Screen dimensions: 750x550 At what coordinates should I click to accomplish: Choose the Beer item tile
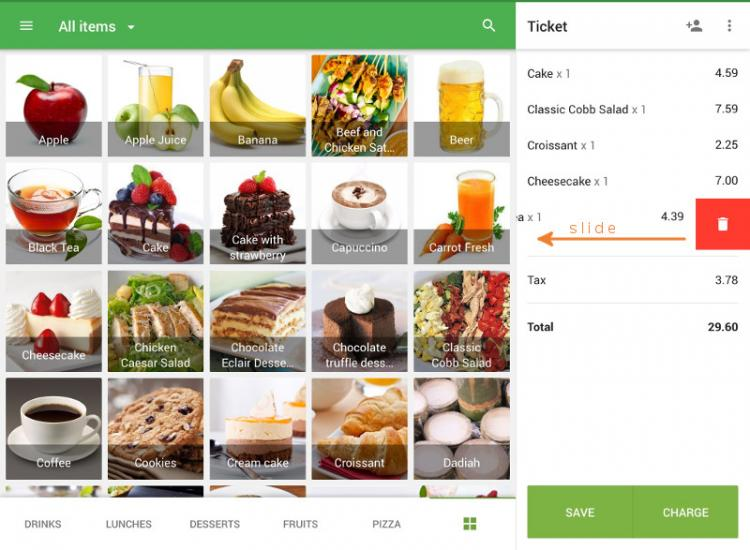462,106
